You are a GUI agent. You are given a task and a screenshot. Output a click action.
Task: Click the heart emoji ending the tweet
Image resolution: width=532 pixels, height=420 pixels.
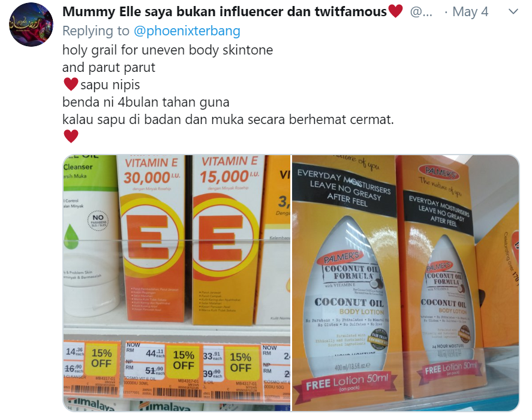(x=71, y=136)
